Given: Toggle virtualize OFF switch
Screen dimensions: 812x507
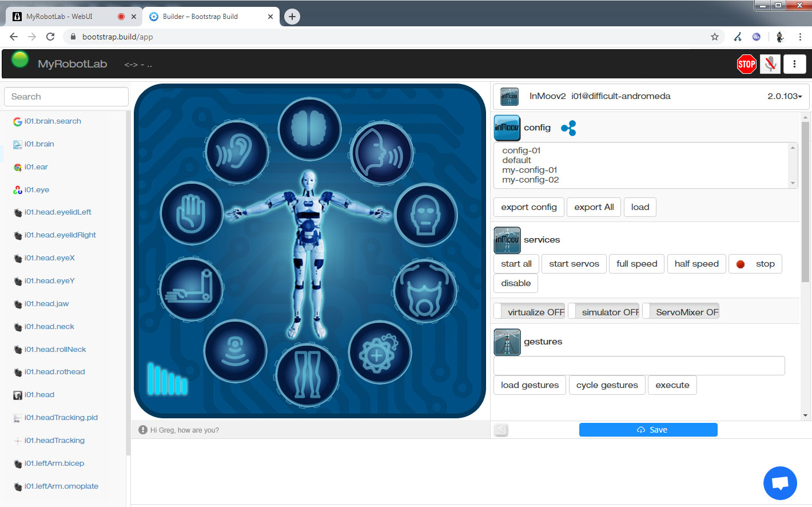Looking at the screenshot, I should 530,312.
